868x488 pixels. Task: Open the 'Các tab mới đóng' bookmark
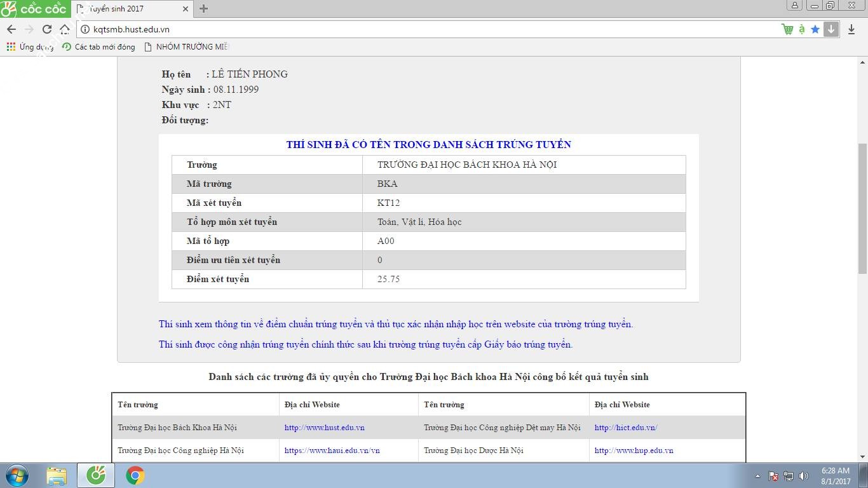[98, 47]
